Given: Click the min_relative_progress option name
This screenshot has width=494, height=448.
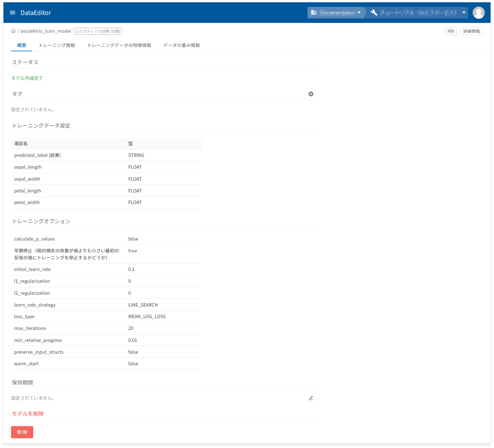Looking at the screenshot, I should click(x=38, y=340).
